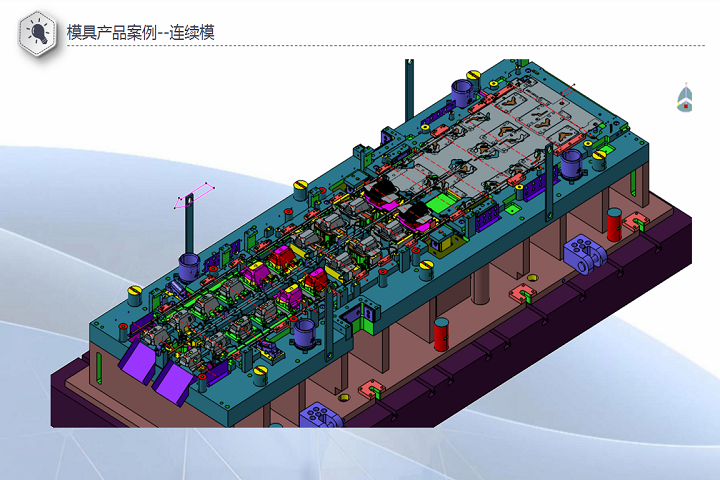This screenshot has height=480, width=720.
Task: Select the slide title text 模具产品案例--连续模
Action: 140,33
